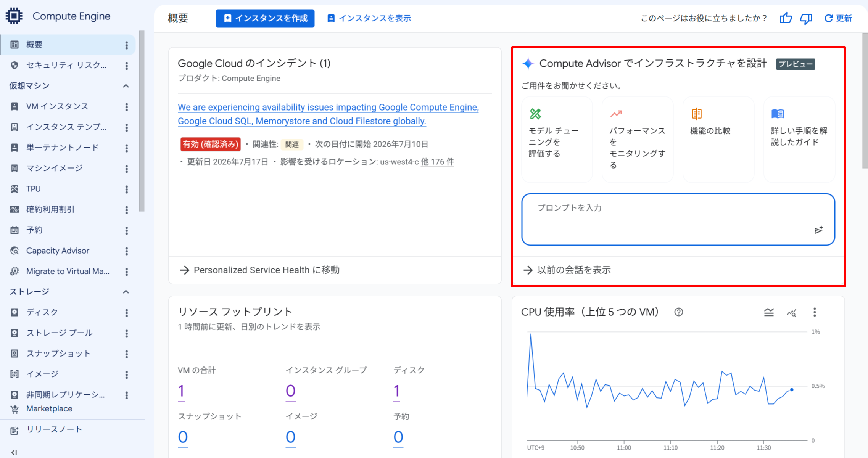The width and height of the screenshot is (868, 458).
Task: Click the 他 176 件 locations link
Action: click(x=437, y=162)
